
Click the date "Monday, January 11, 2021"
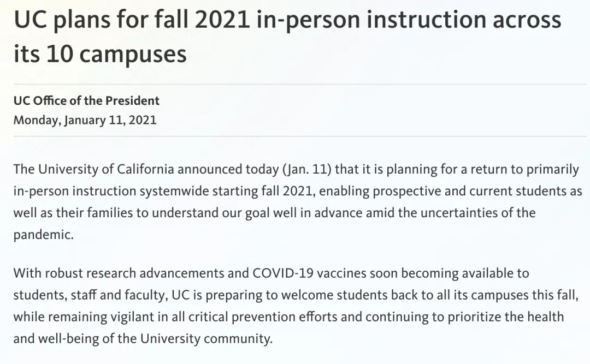pyautogui.click(x=85, y=120)
